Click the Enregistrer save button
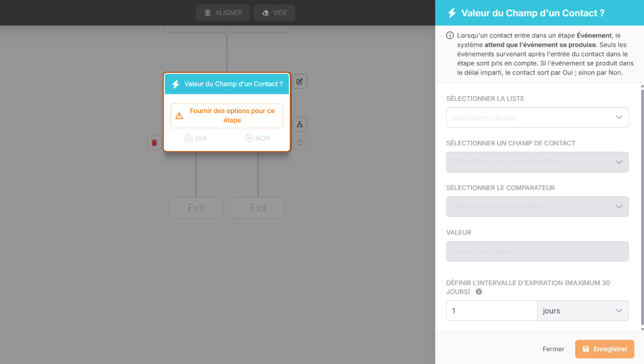Screen dimensions: 644x364 tap(604, 349)
